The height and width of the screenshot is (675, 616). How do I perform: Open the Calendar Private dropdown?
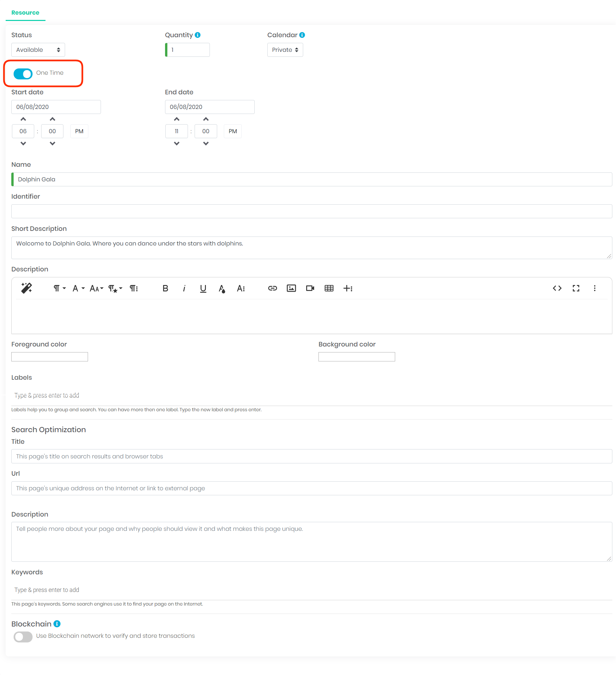285,50
